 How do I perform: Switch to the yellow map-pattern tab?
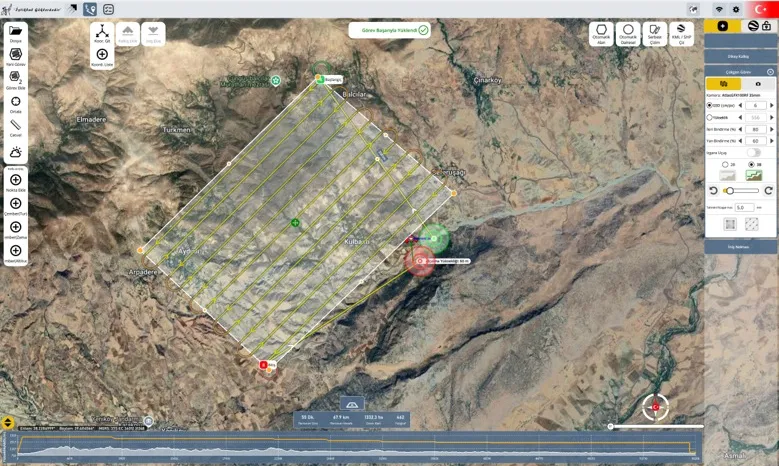tap(723, 84)
